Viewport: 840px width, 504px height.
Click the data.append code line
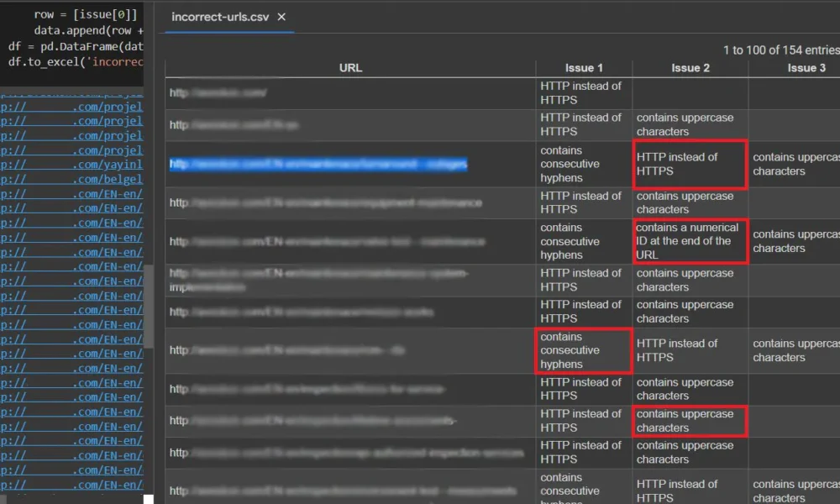[x=88, y=30]
